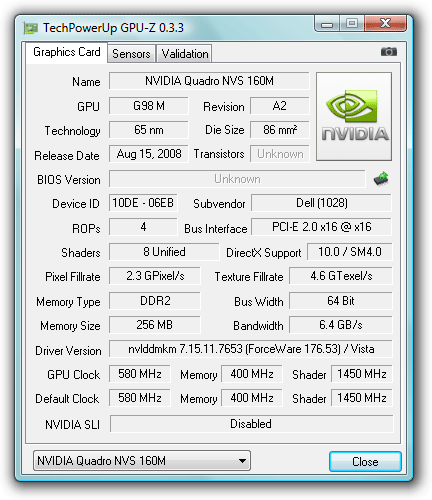Click the Memory Type field DDR2
Image resolution: width=432 pixels, height=500 pixels.
pyautogui.click(x=155, y=301)
